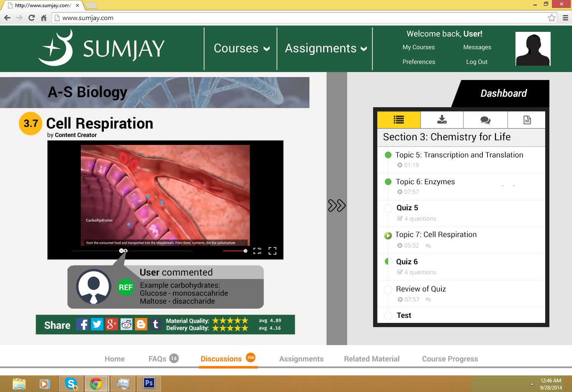Image resolution: width=572 pixels, height=392 pixels.
Task: Share on Blogger
Action: 141,324
